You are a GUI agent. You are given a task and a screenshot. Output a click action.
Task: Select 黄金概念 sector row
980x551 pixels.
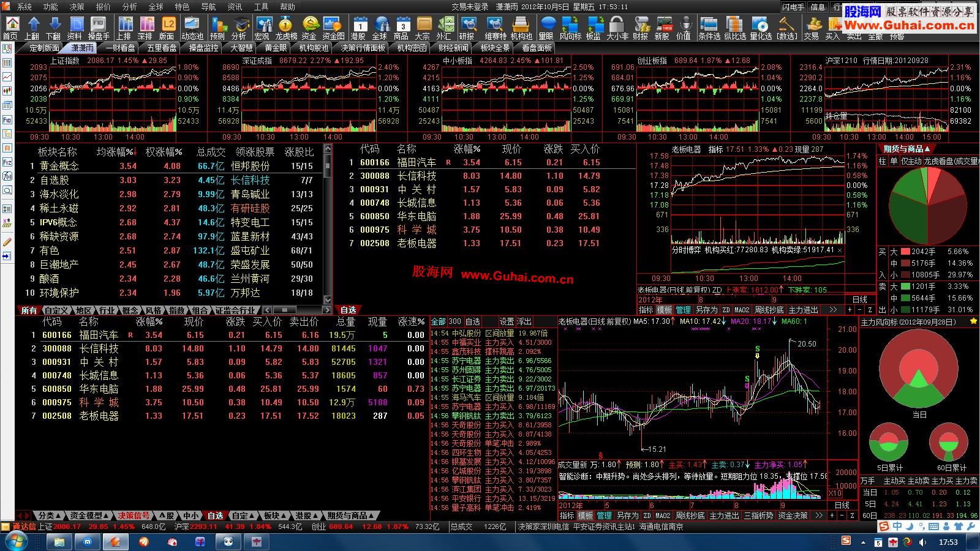[173, 166]
